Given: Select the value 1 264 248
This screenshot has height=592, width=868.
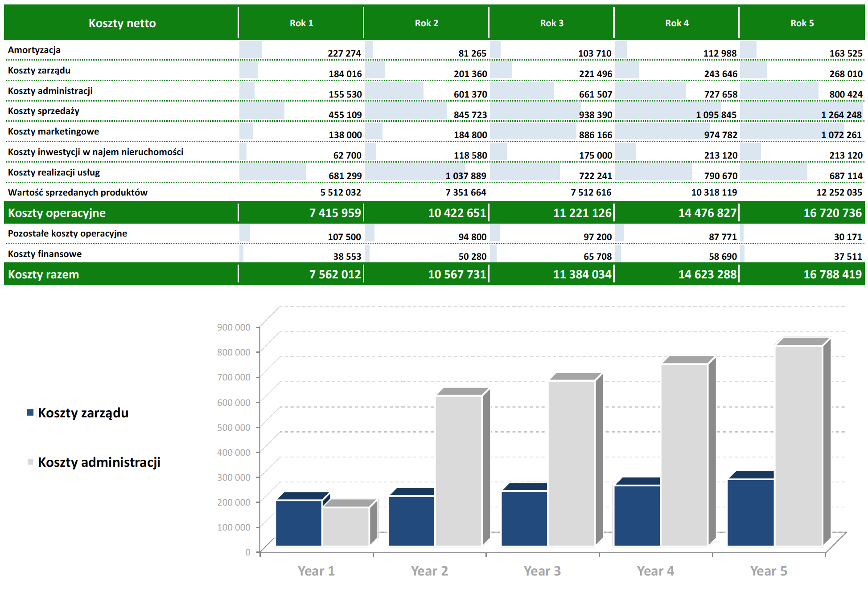Looking at the screenshot, I should coord(841,115).
